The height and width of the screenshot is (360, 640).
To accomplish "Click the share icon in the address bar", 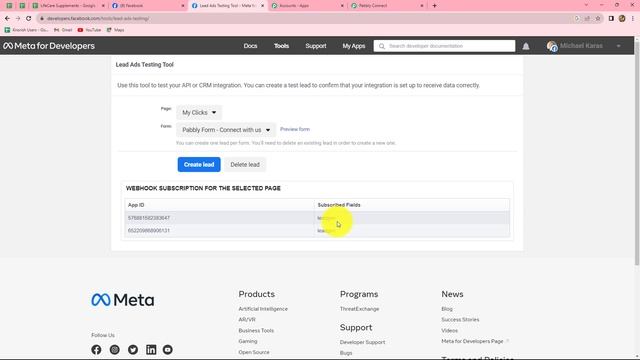I will 587,18.
